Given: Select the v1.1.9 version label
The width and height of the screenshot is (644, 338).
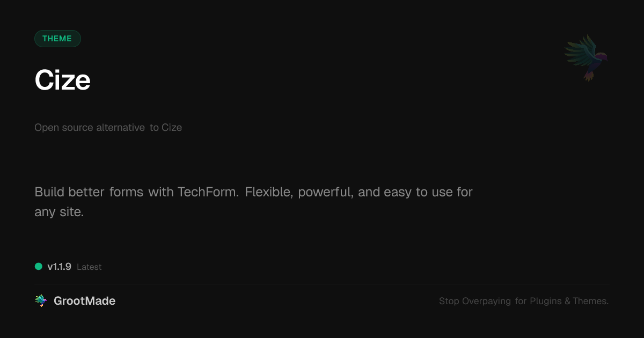Looking at the screenshot, I should click(59, 267).
